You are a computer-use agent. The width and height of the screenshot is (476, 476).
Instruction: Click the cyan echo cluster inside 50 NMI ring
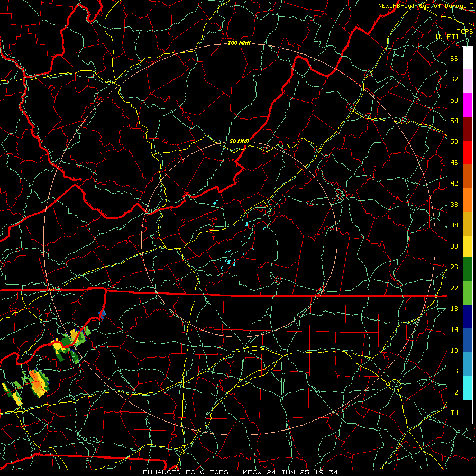[x=228, y=261]
